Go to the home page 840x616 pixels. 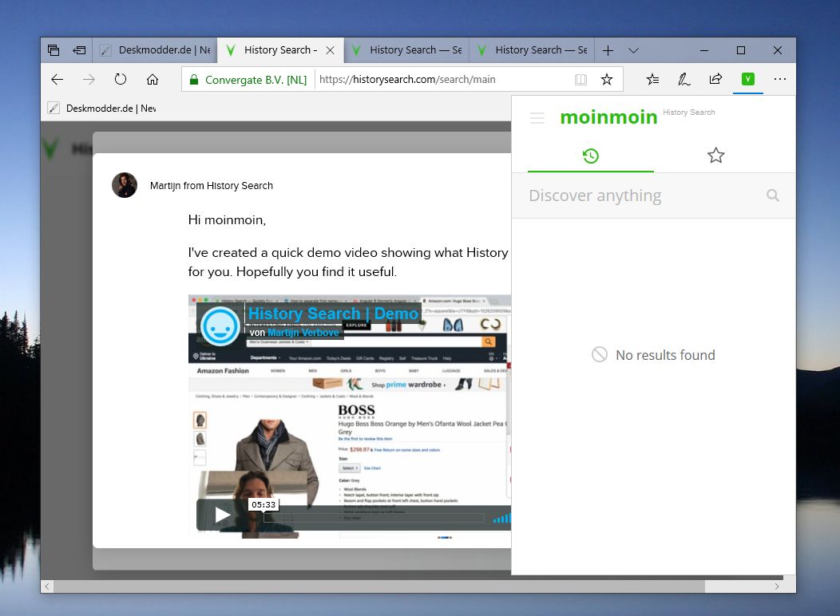coord(153,79)
